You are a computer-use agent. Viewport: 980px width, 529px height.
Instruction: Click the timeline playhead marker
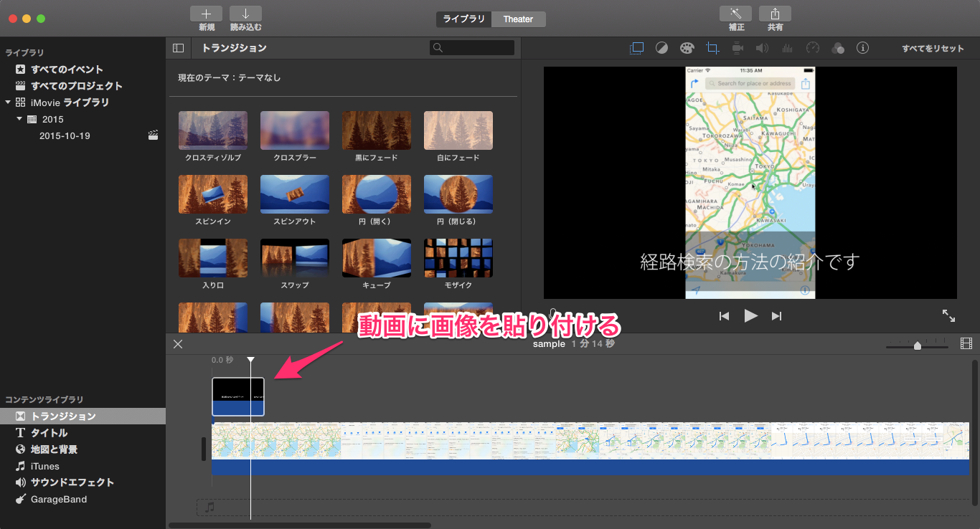click(250, 360)
